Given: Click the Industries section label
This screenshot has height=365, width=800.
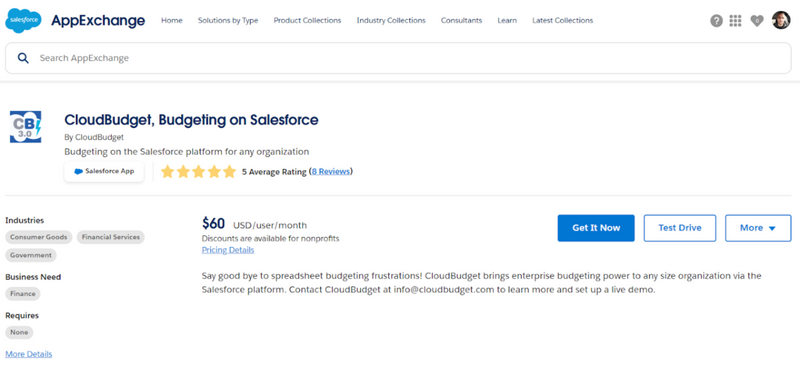Looking at the screenshot, I should (x=24, y=221).
